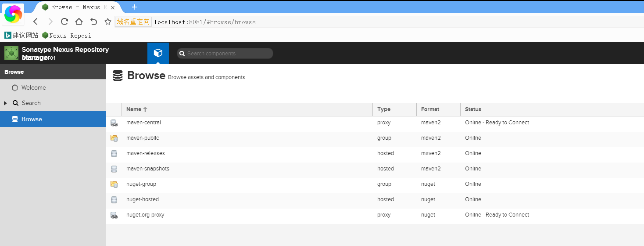644x246 pixels.
Task: Bookmark page with the star icon
Action: 107,22
